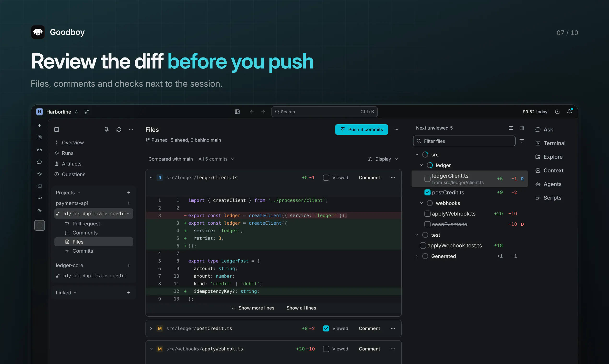Screen dimensions: 609x364
Task: Collapse the src/ledger/ledgerClient.ts diff
Action: pos(151,177)
